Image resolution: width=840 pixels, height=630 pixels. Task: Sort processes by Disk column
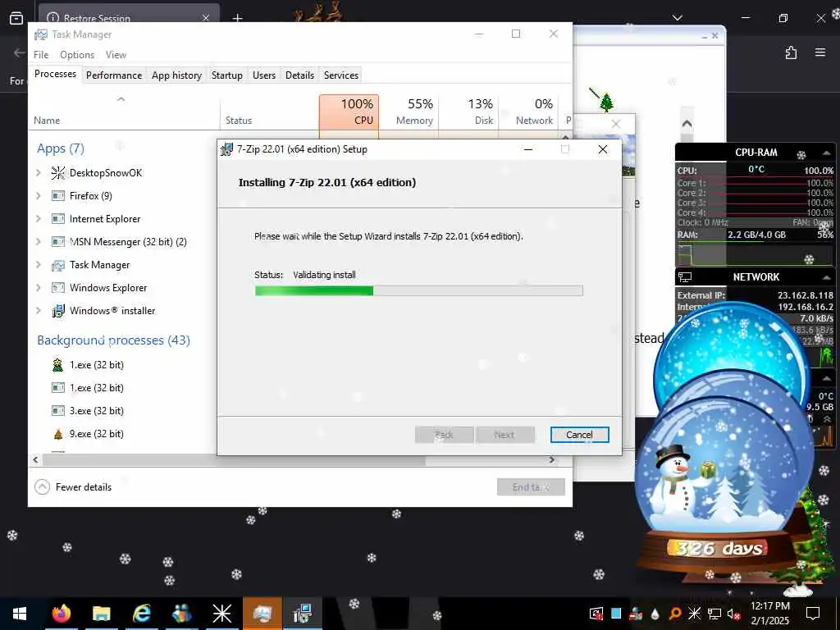468,112
